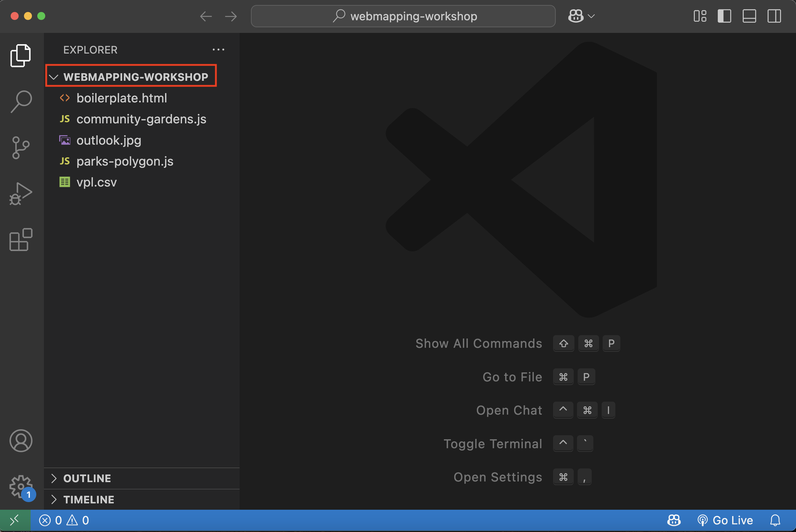The image size is (796, 532).
Task: Click the Copilot status icon in status bar
Action: click(674, 520)
